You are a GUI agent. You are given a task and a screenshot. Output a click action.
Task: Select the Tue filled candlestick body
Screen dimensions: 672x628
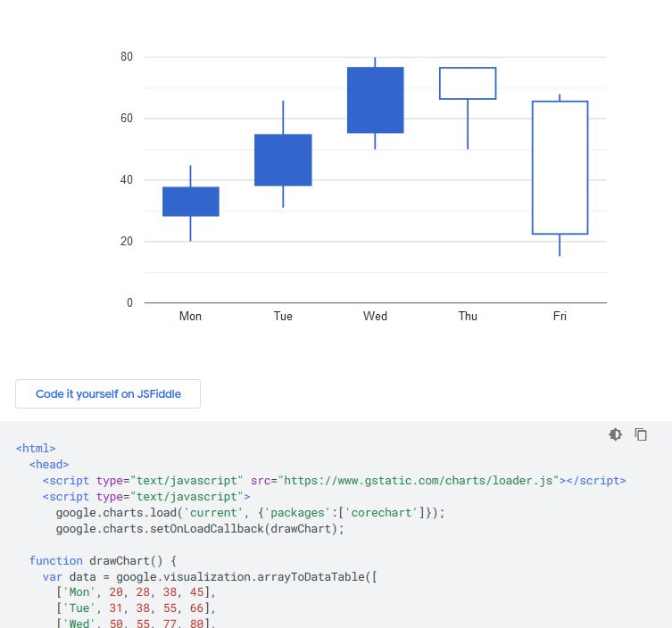(283, 160)
